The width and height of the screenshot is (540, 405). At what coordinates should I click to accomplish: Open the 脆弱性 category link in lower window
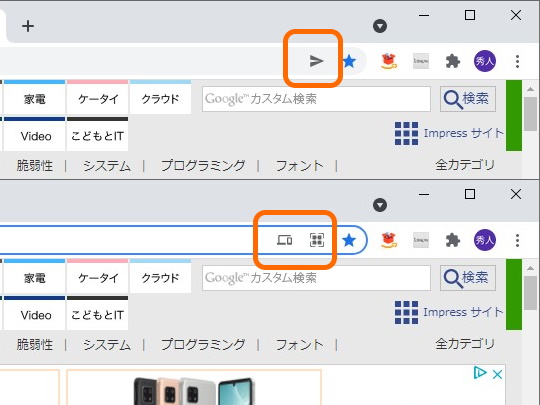(35, 345)
